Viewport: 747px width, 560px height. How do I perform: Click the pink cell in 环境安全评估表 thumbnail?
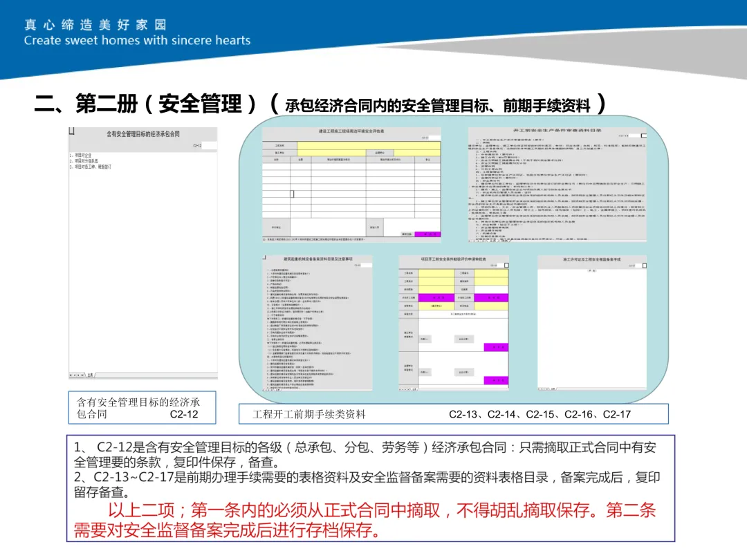pyautogui.click(x=427, y=234)
